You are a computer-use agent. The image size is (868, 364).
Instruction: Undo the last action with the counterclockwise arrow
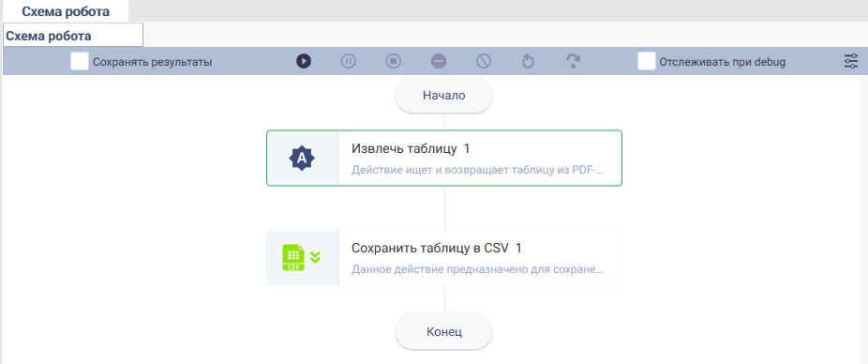tap(528, 61)
